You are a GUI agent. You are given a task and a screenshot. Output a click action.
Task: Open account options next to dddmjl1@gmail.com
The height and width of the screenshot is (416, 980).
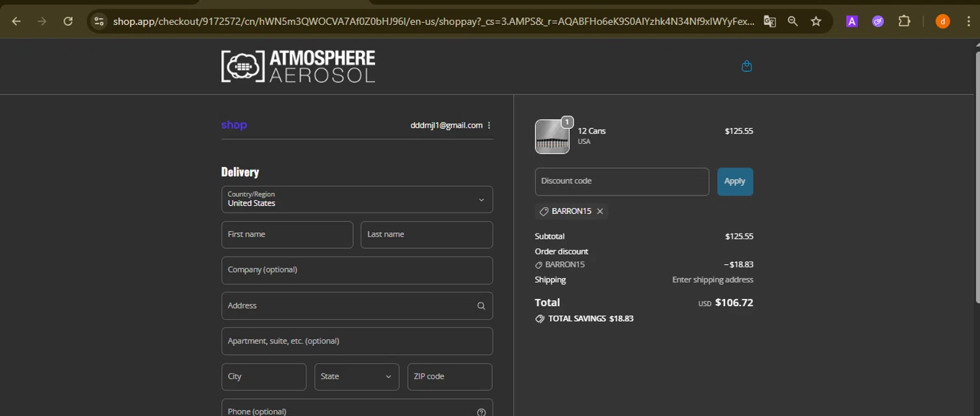click(489, 126)
